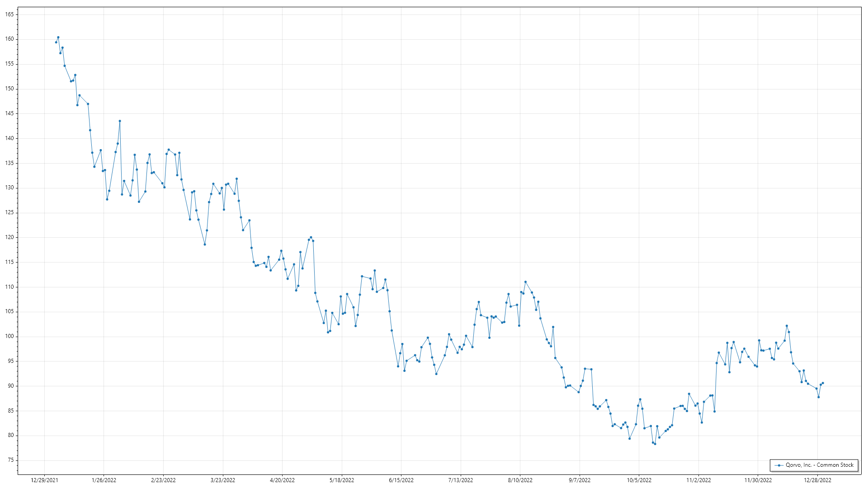
Task: Select the 3/23/2022 x-axis date label
Action: click(223, 480)
